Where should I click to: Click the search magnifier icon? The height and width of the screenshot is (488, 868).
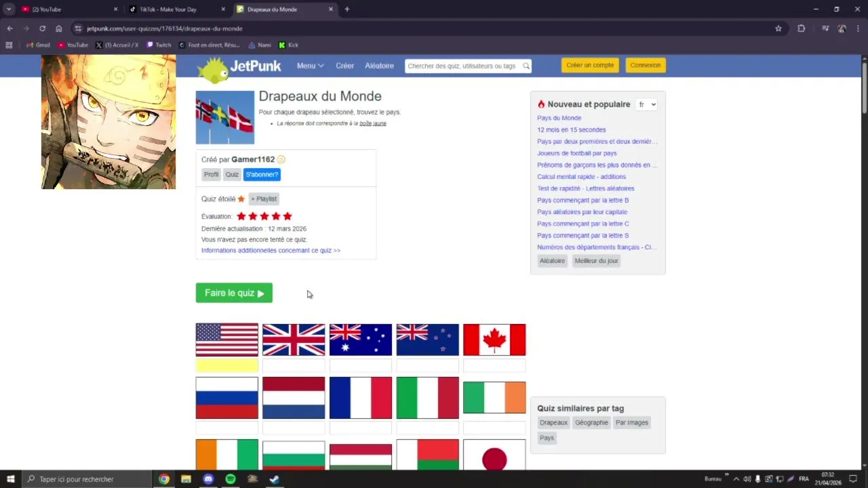[x=526, y=66]
